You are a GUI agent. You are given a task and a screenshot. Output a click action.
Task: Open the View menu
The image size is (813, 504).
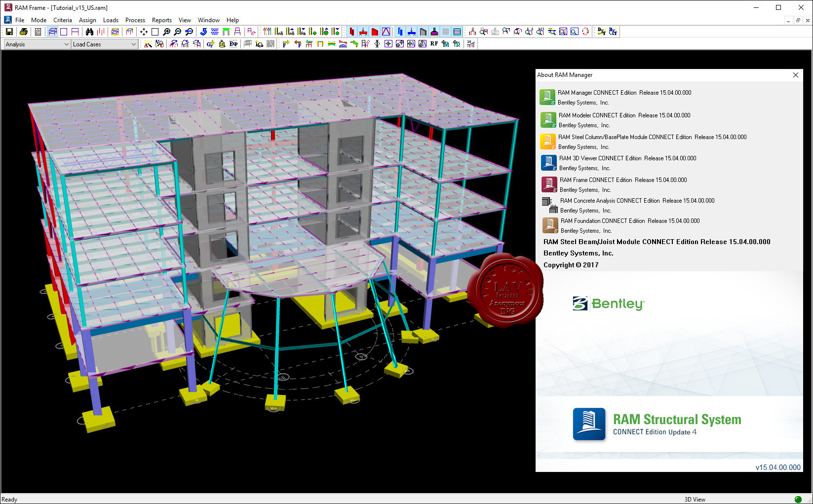click(x=185, y=20)
